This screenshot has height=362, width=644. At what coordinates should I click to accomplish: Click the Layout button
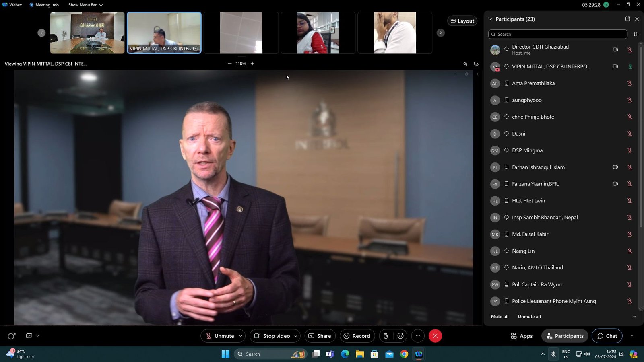(462, 21)
